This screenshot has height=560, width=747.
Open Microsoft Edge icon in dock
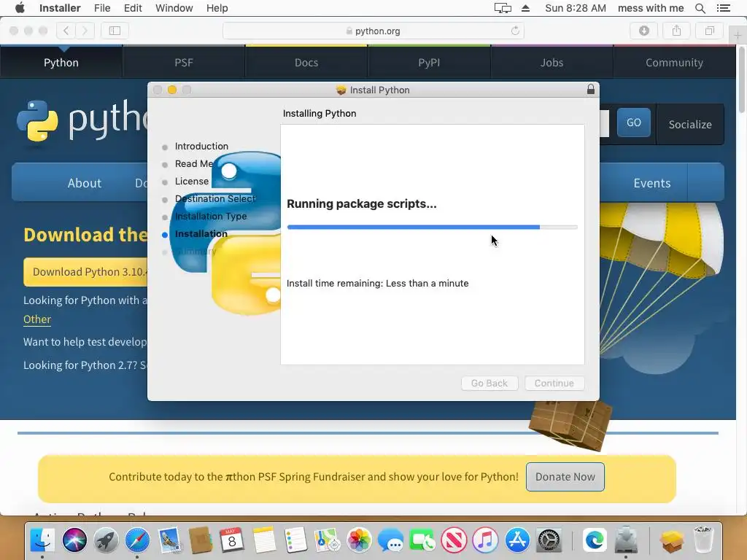coord(594,540)
